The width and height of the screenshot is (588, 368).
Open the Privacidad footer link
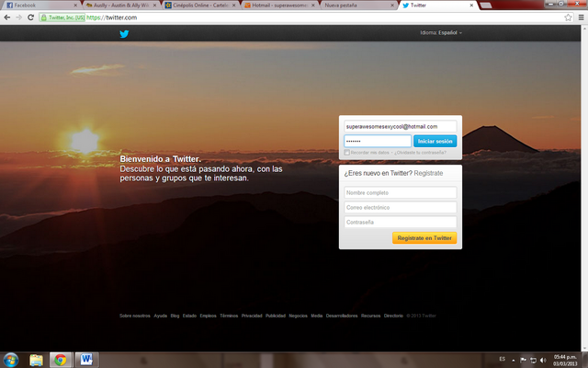point(252,316)
